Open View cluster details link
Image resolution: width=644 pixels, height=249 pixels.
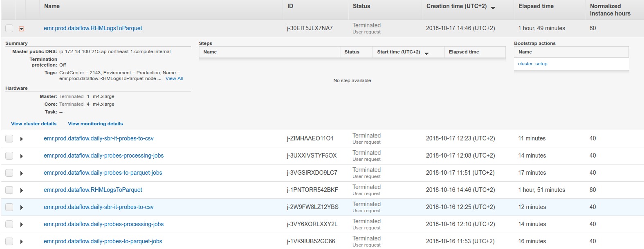(34, 124)
